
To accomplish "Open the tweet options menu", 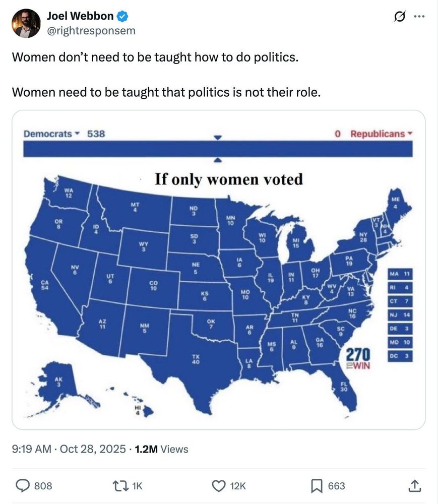I will [x=418, y=16].
